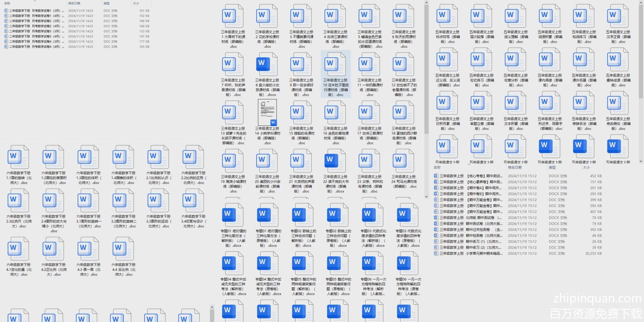This screenshot has height=322, width=644.
Task: Select the row 三年级数学上册【核心考卷】期中测试
Action: (x=518, y=176)
